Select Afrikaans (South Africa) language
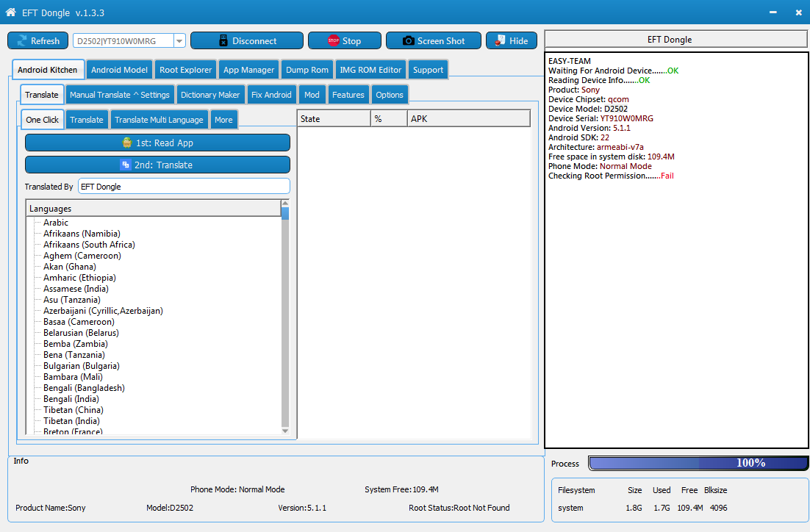810x532 pixels. point(89,245)
